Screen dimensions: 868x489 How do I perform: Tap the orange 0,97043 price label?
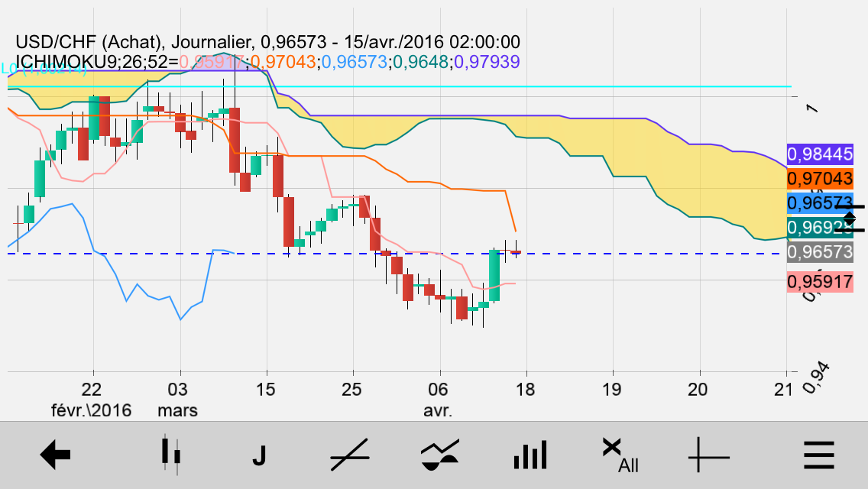coord(820,179)
